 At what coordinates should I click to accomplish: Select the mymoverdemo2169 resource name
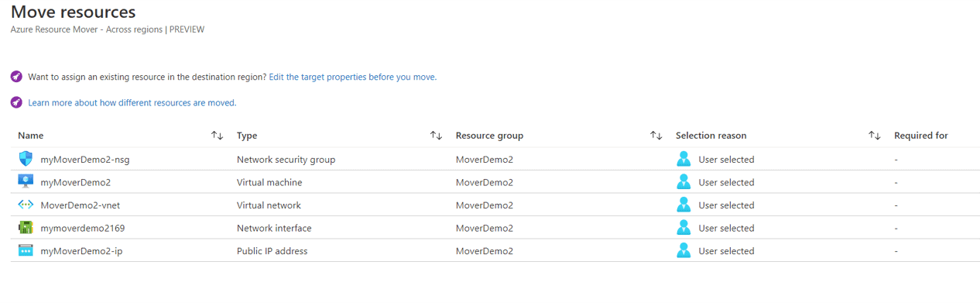click(82, 229)
